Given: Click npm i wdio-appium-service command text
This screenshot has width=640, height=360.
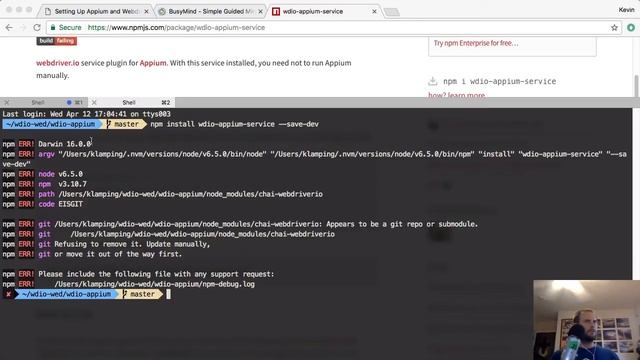Looking at the screenshot, I should pyautogui.click(x=500, y=81).
